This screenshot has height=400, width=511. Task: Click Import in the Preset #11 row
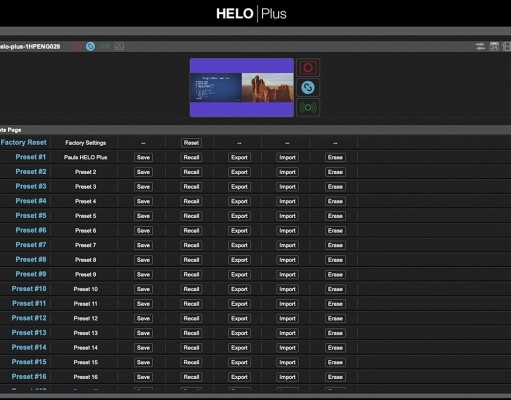pos(287,304)
